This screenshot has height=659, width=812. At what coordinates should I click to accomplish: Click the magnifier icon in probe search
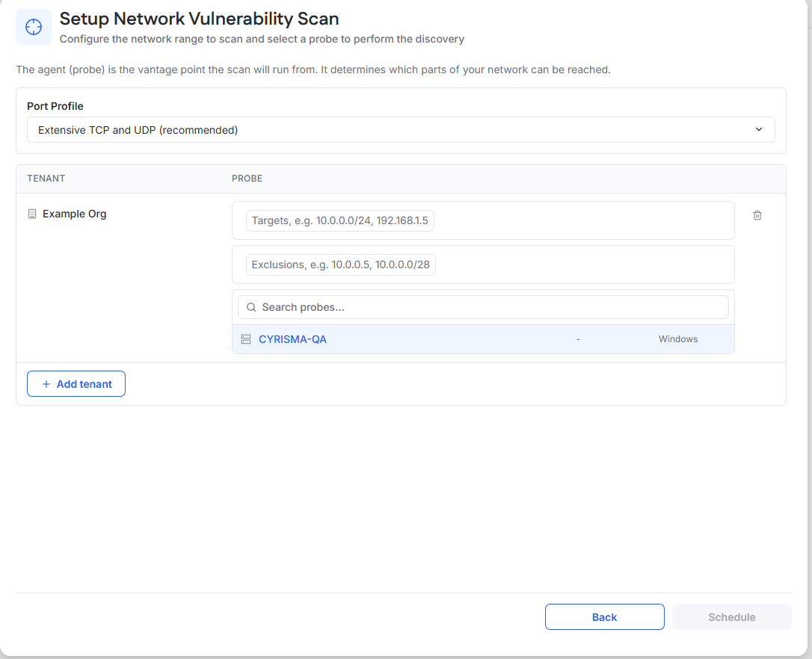[x=251, y=308]
